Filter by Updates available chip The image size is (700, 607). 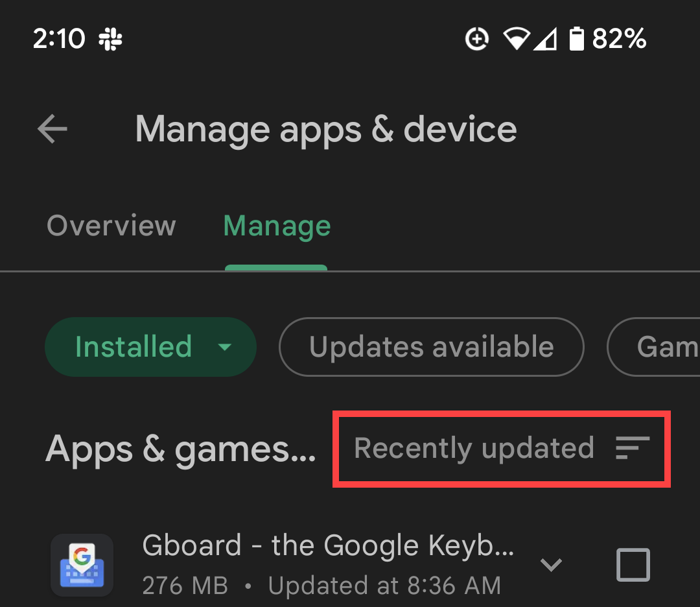pyautogui.click(x=431, y=346)
